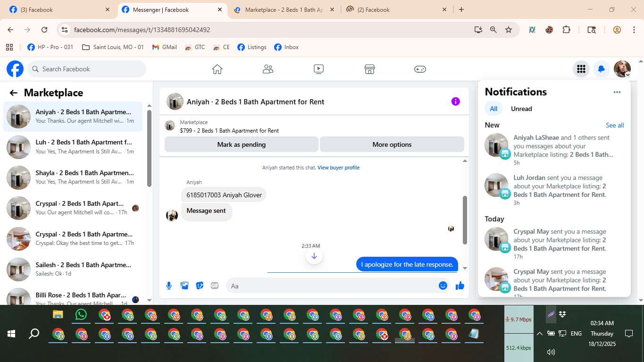Open Windows taskbar search

[x=34, y=334]
